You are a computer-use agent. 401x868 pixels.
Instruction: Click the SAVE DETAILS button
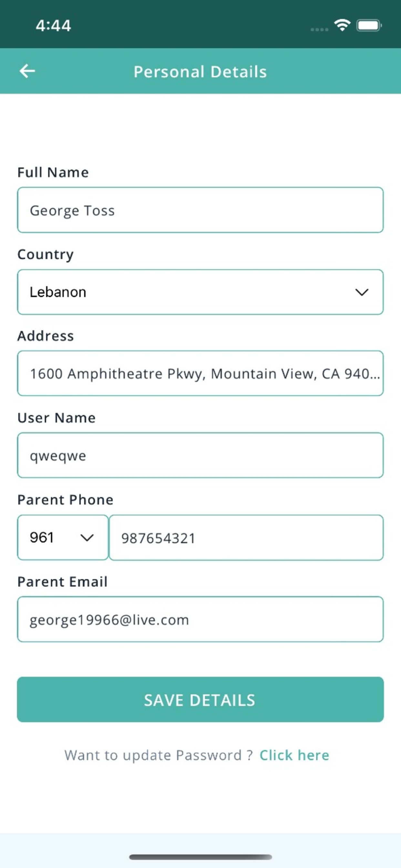[x=200, y=699]
